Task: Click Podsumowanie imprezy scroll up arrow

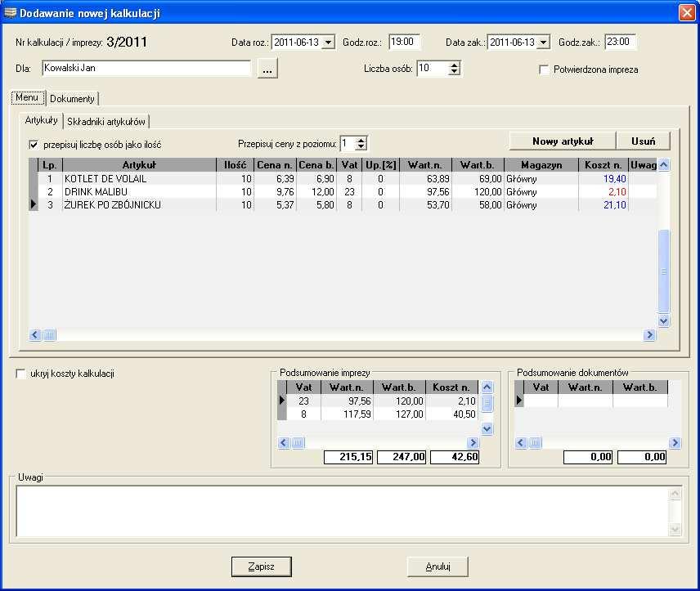Action: tap(487, 387)
